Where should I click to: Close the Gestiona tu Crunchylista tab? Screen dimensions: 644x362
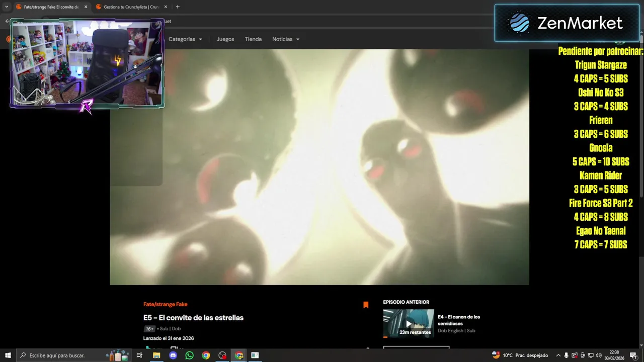tap(166, 7)
